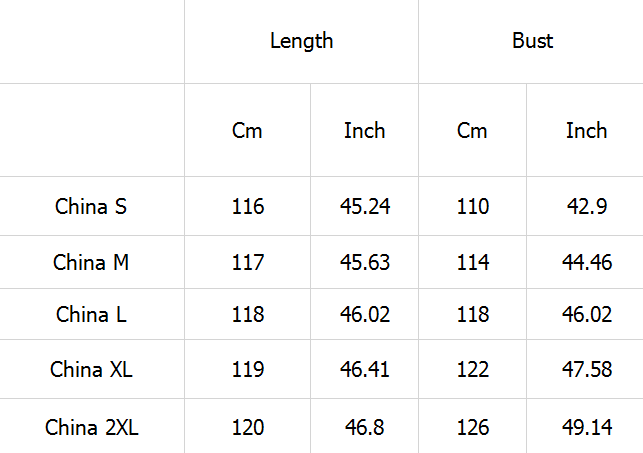Select the 45.24 inch cell
The height and width of the screenshot is (453, 643).
365,206
